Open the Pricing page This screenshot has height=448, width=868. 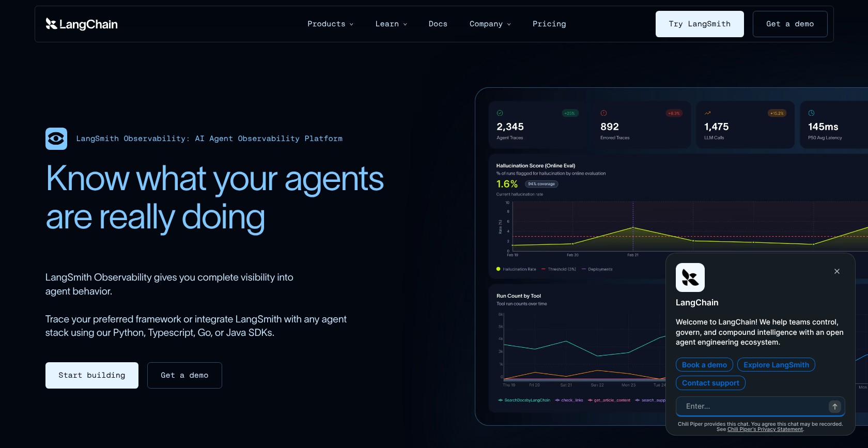click(549, 24)
